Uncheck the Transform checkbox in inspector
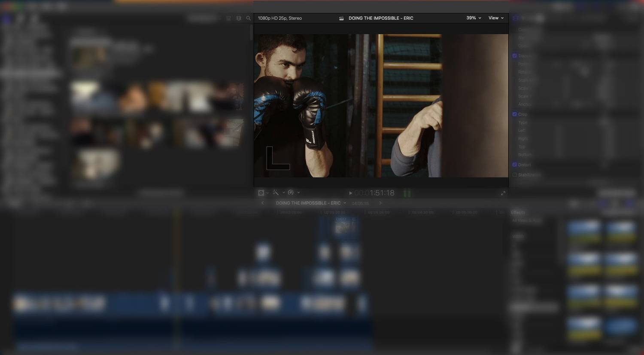Screen dimensions: 644x355 514,56
